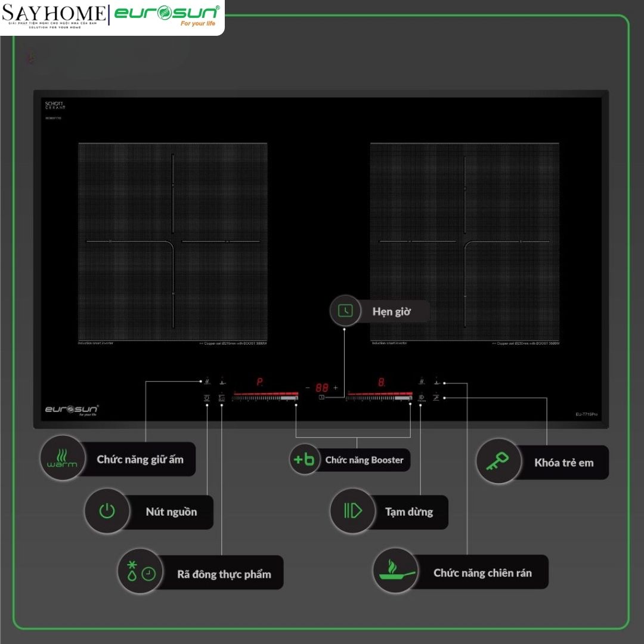Click the right zone red power slider
This screenshot has width=644, height=644.
pyautogui.click(x=379, y=395)
